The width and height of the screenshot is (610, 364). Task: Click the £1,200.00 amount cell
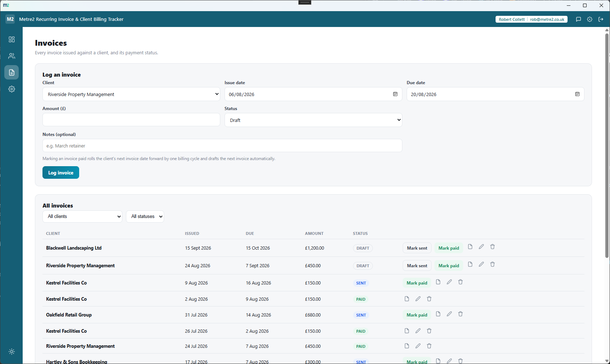(314, 248)
